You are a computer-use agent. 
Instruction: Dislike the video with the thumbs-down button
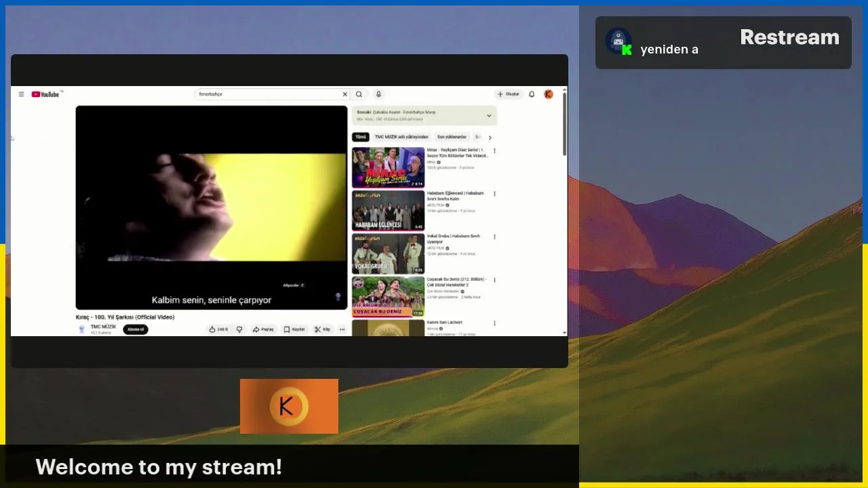coord(239,329)
